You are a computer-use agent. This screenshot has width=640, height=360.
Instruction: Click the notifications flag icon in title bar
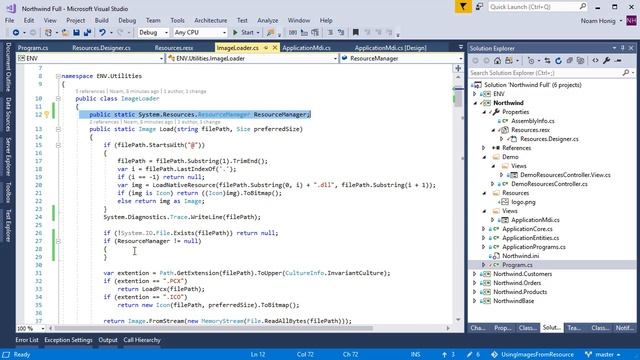coord(463,7)
